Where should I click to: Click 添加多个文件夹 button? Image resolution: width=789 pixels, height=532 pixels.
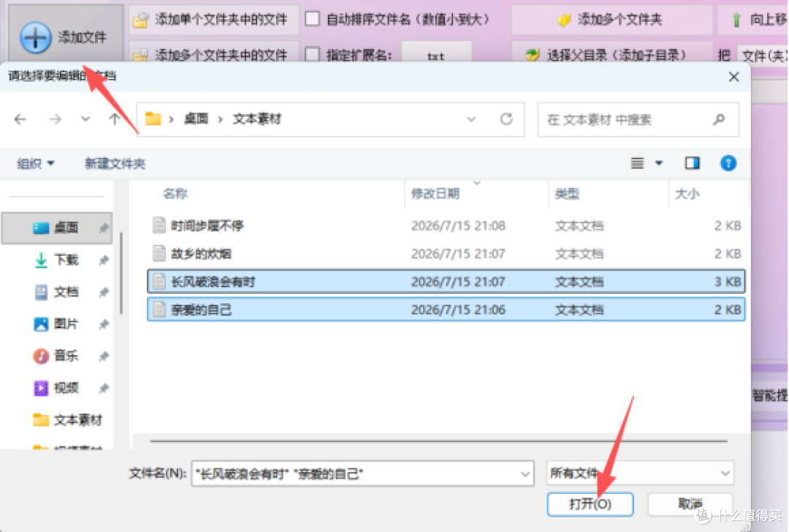coord(611,20)
